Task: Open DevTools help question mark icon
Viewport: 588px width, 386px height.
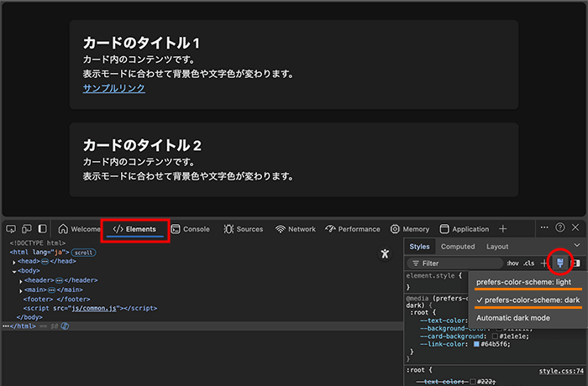Action: coord(560,227)
